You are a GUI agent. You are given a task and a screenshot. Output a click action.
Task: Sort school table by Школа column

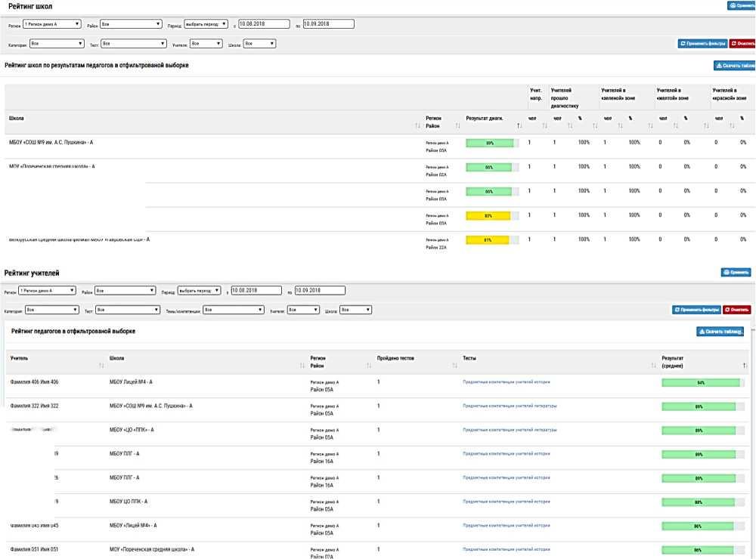(x=417, y=125)
